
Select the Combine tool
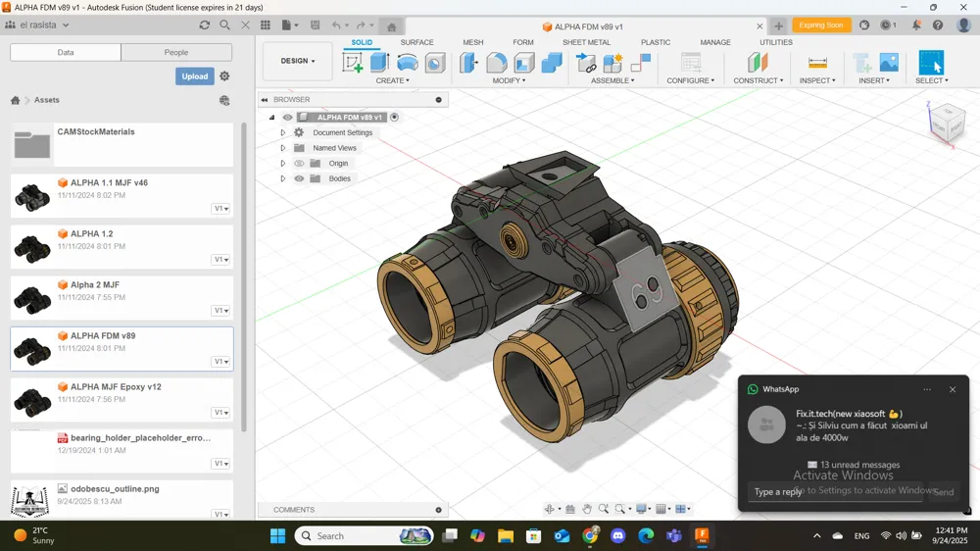(x=551, y=63)
